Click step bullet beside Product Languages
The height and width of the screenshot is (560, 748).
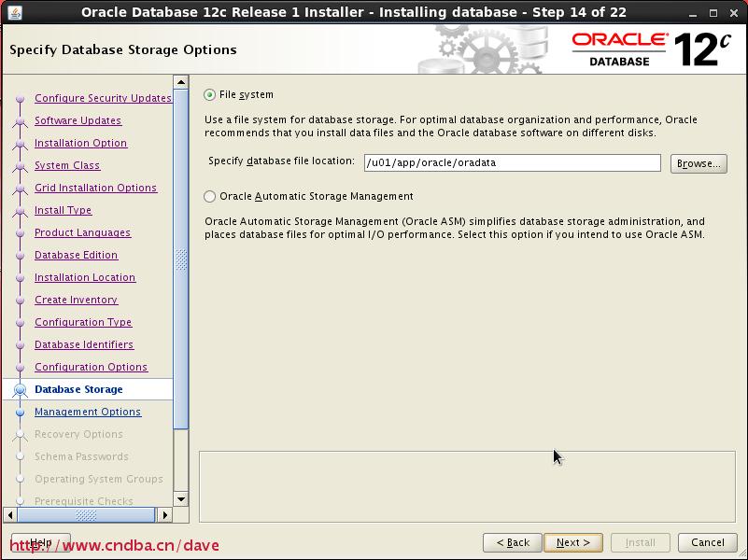click(20, 233)
